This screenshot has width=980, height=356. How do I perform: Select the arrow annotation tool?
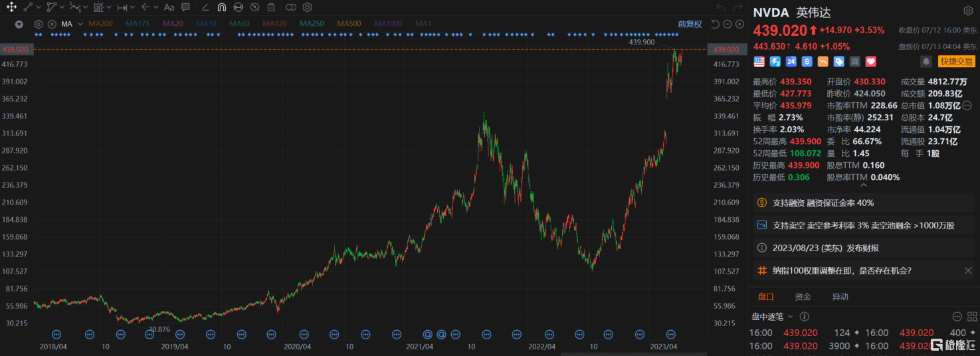[146, 7]
